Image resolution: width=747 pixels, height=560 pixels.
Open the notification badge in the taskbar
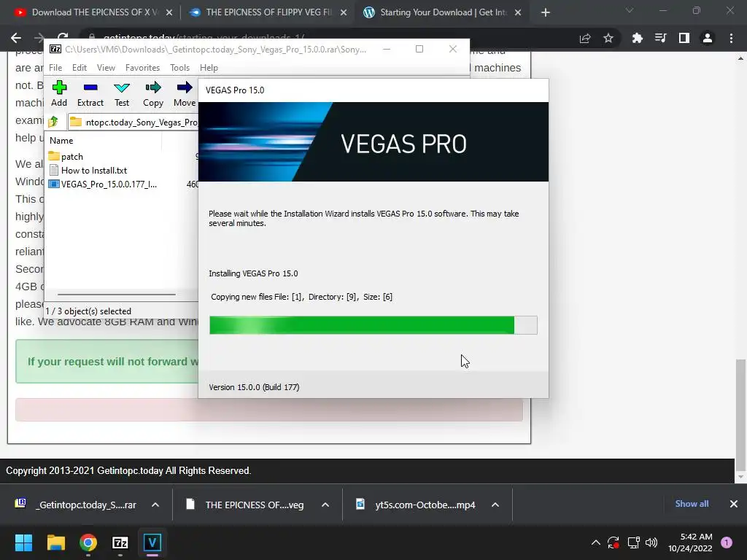(x=727, y=542)
